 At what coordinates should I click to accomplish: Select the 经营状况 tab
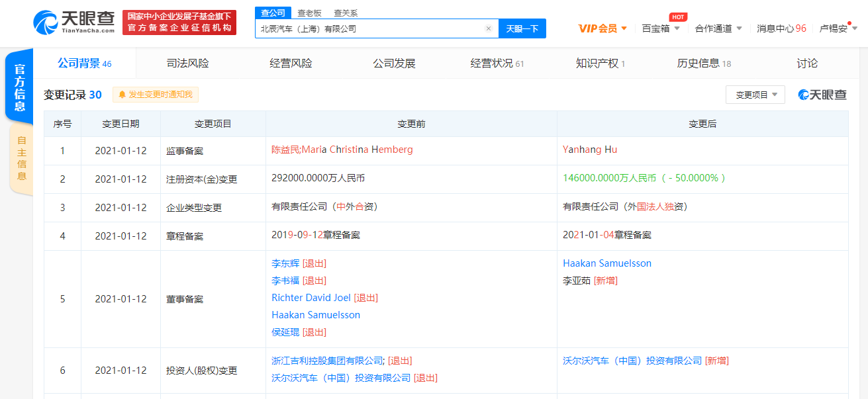pyautogui.click(x=497, y=64)
